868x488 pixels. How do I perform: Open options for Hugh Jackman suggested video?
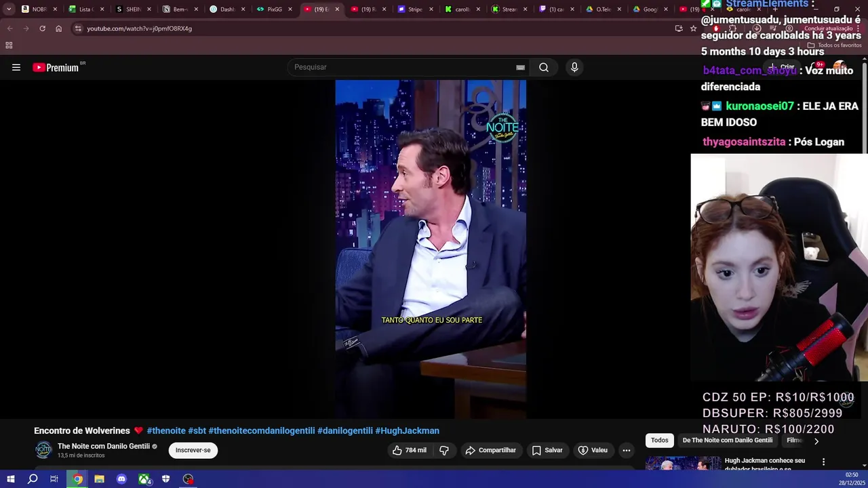824,462
